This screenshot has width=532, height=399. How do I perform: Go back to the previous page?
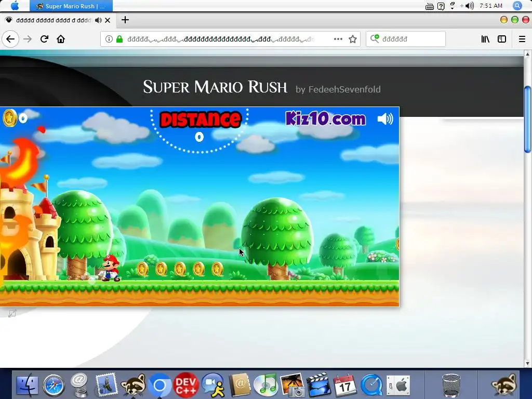[x=10, y=39]
